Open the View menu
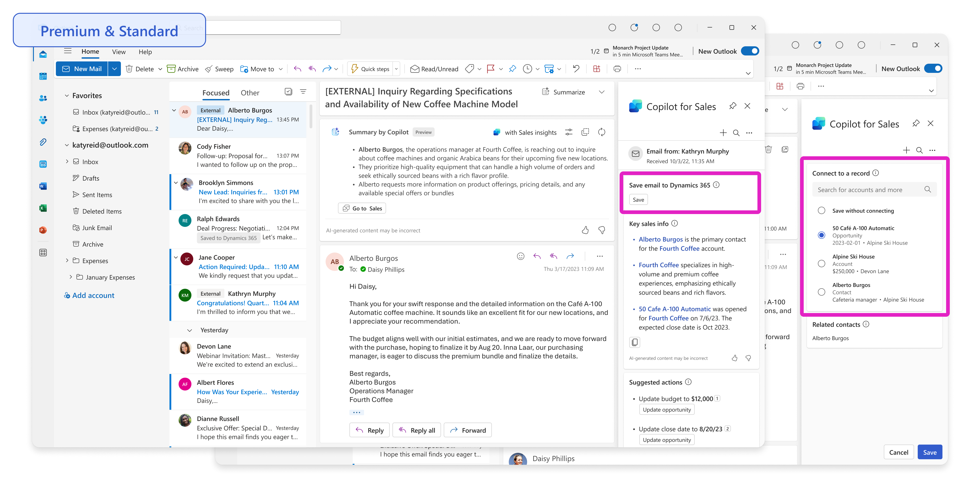 point(118,52)
